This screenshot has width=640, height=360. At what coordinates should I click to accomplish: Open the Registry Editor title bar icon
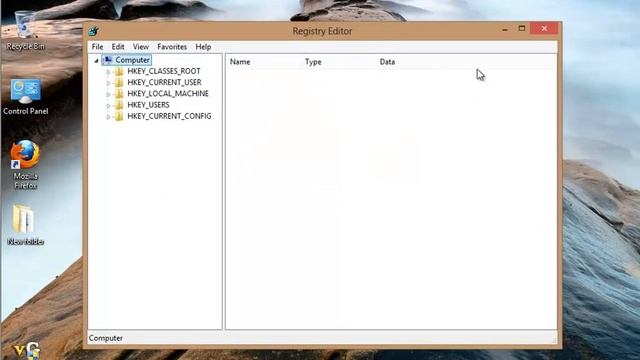pyautogui.click(x=93, y=31)
